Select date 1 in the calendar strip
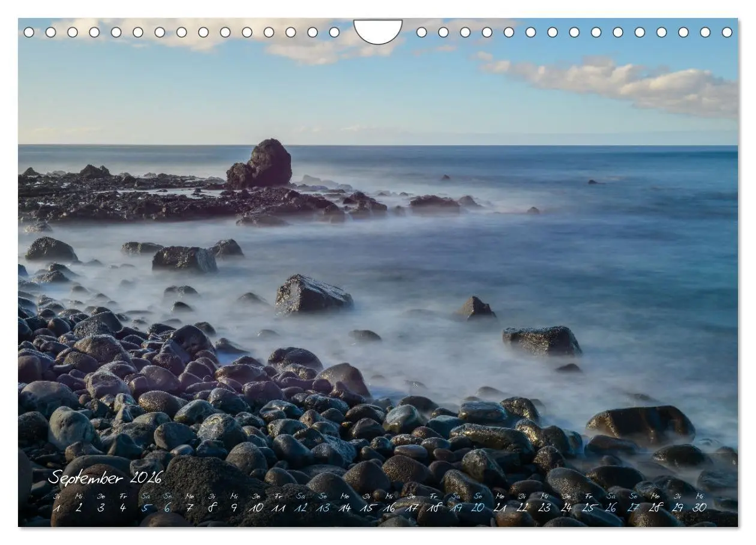The height and width of the screenshot is (545, 756). click(x=57, y=508)
